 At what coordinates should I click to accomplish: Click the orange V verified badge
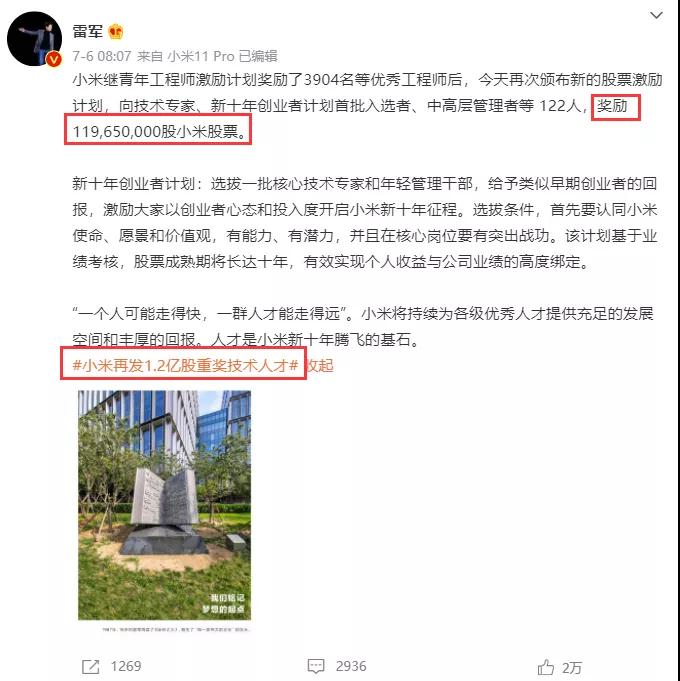[x=53, y=59]
